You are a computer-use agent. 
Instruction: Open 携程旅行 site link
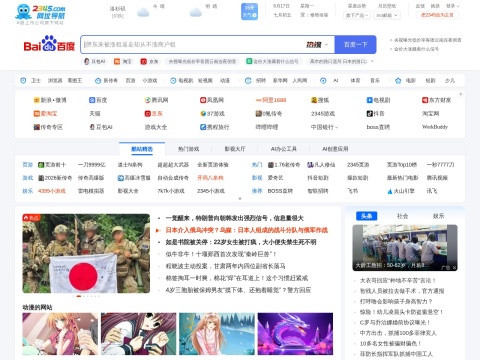(214, 127)
